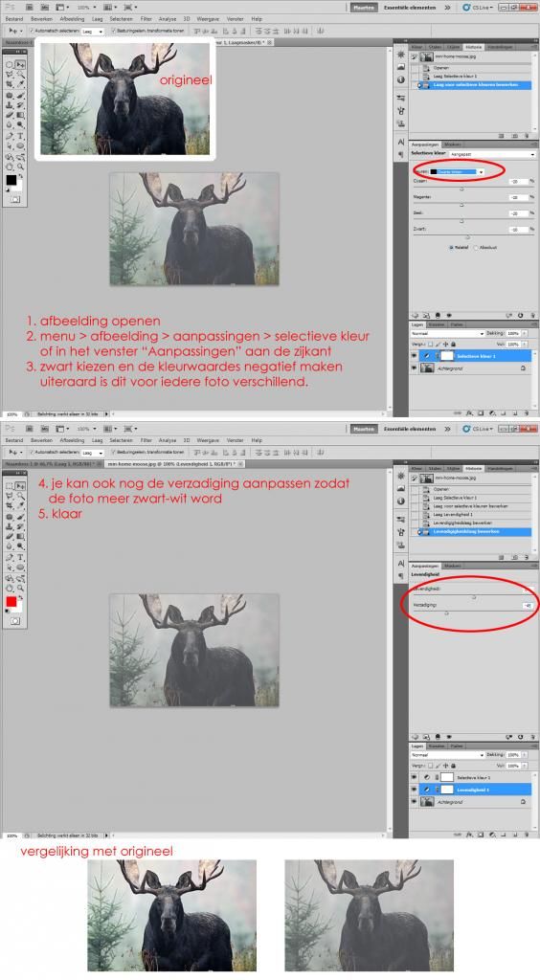This screenshot has width=540, height=980.
Task: Expand the Aangepast preset dropdown
Action: [492, 154]
